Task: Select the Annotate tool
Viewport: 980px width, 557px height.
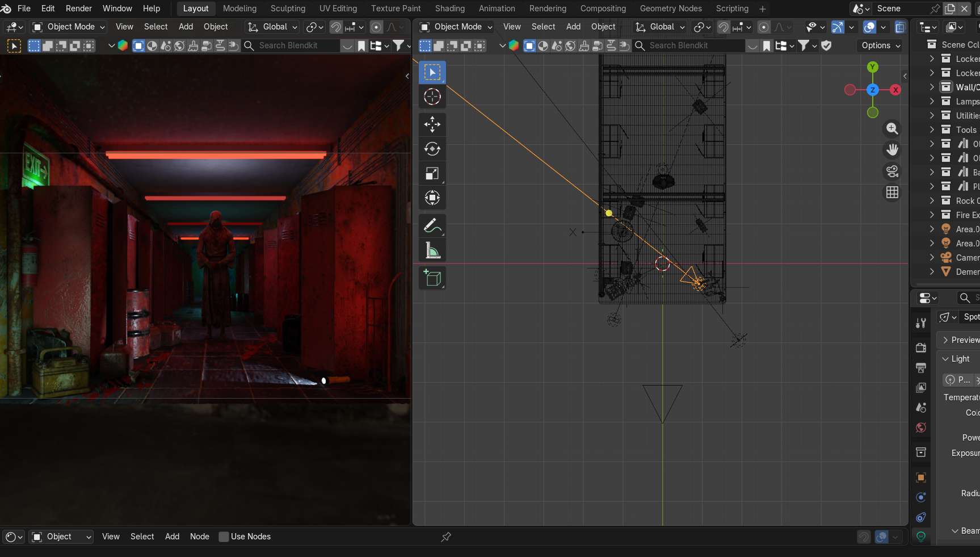Action: [432, 226]
